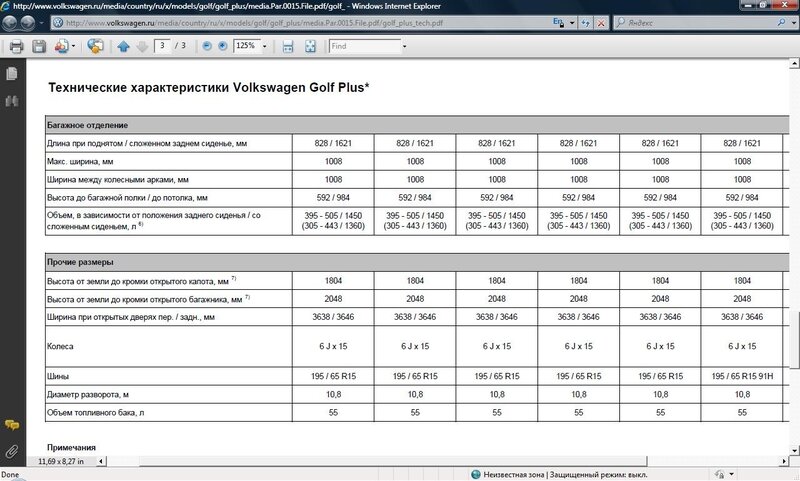Viewport: 800px width, 481px height.
Task: Click the horizontal scrollbar right arrow
Action: click(x=784, y=461)
